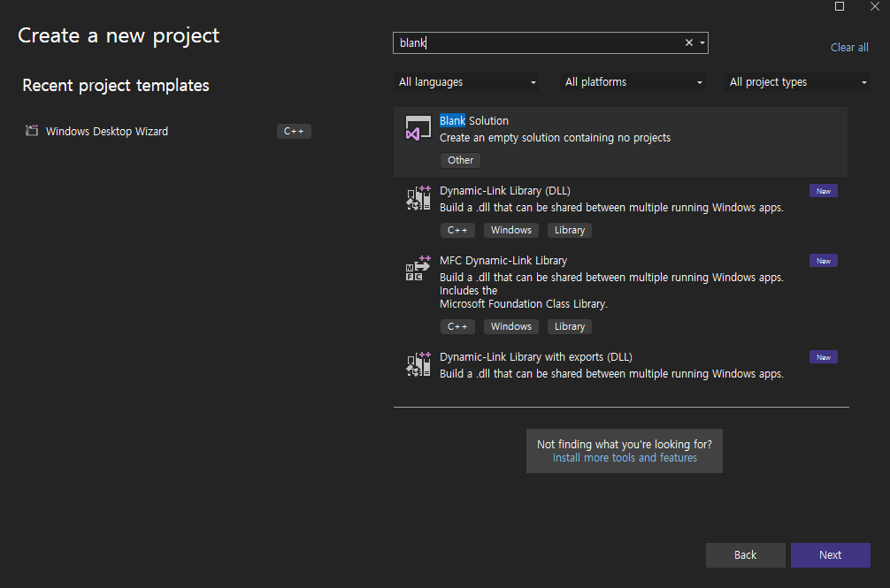Viewport: 890px width, 588px height.
Task: Click the Windows Desktop Wizard recent template icon
Action: [32, 131]
